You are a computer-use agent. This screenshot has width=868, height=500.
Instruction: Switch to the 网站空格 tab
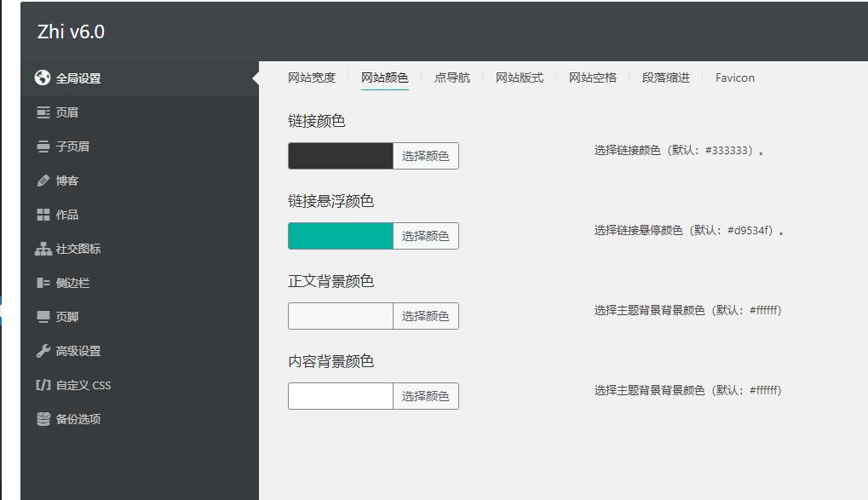[x=592, y=78]
